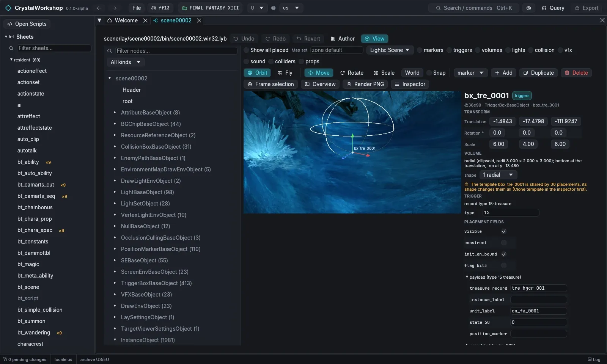
Task: Click the back navigation arrow icon
Action: coord(99,8)
